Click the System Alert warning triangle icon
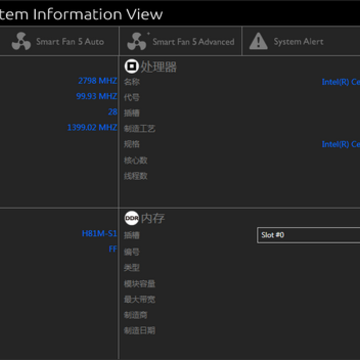The height and width of the screenshot is (360, 360). click(x=258, y=42)
